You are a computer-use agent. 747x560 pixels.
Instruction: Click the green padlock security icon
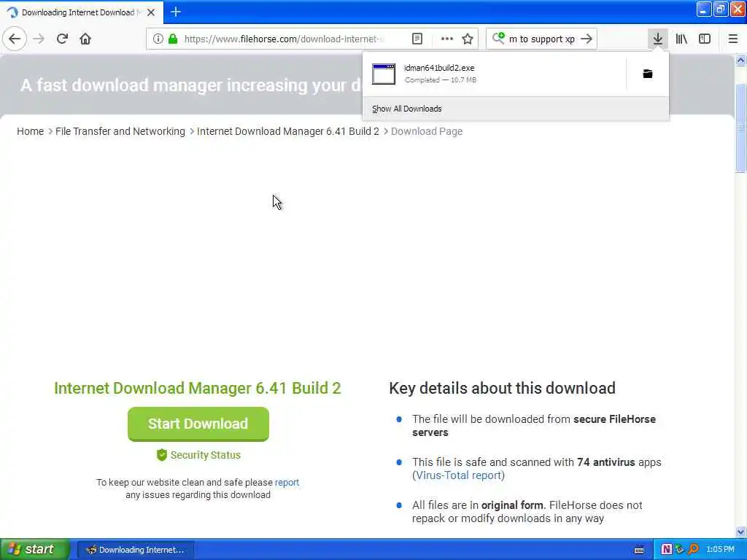coord(173,39)
